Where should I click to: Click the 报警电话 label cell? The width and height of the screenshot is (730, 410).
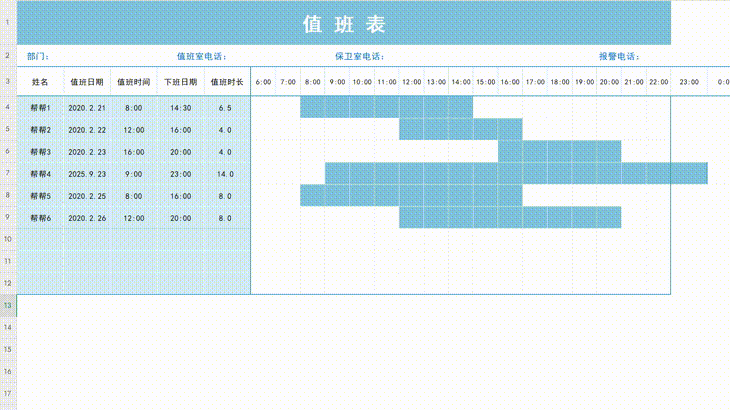tap(618, 57)
